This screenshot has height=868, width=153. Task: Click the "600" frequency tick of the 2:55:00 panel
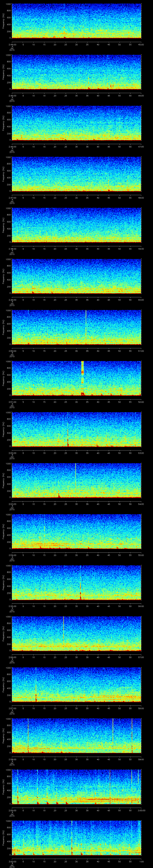pyautogui.click(x=9, y=579)
